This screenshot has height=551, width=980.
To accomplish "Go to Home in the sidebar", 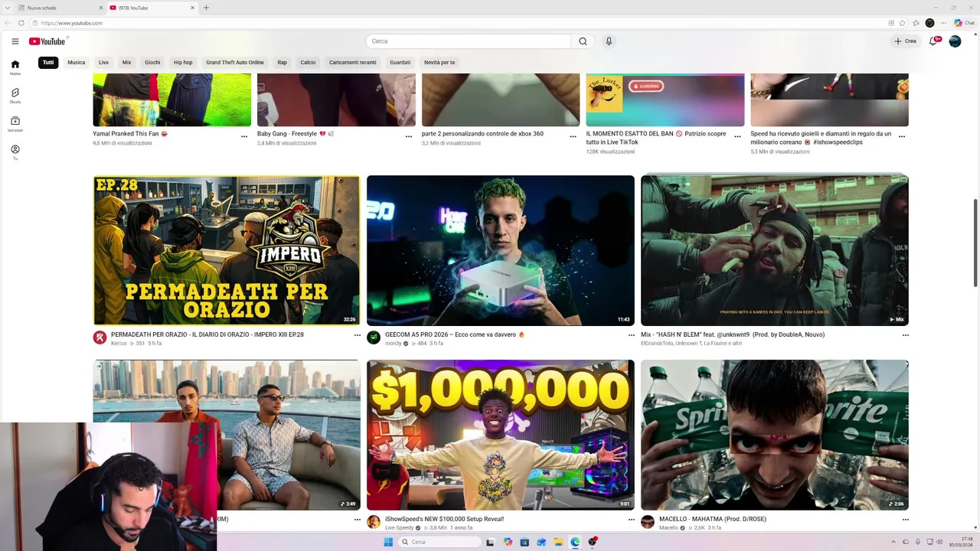I will (15, 67).
